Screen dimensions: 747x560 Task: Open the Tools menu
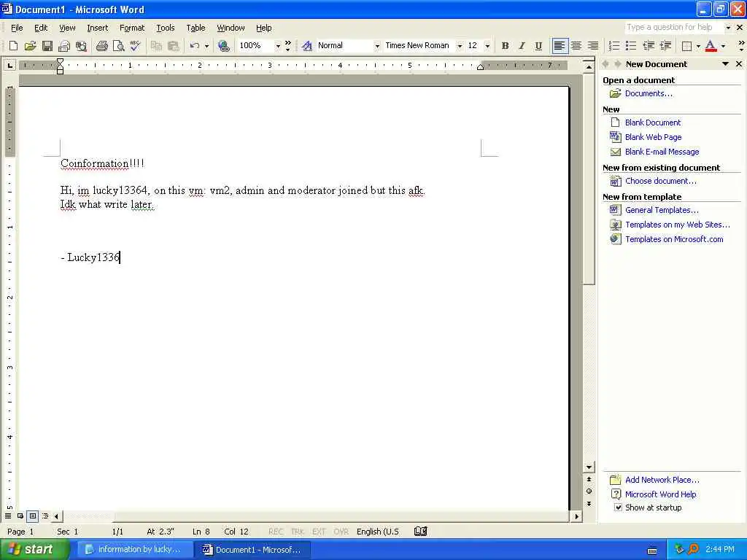point(166,28)
